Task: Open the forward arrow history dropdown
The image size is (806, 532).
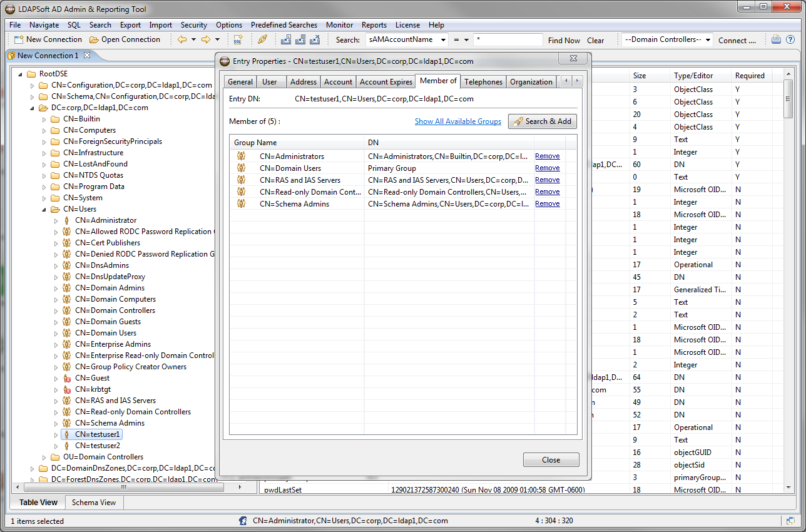Action: tap(217, 39)
